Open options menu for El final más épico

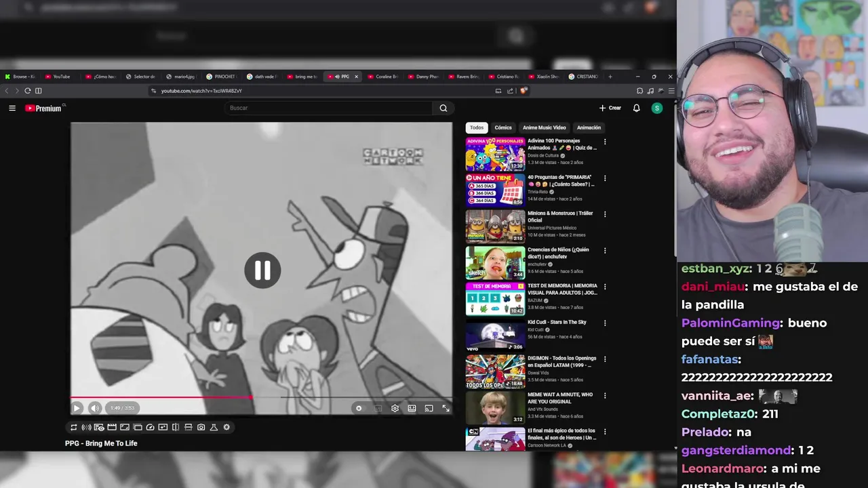pos(605,432)
